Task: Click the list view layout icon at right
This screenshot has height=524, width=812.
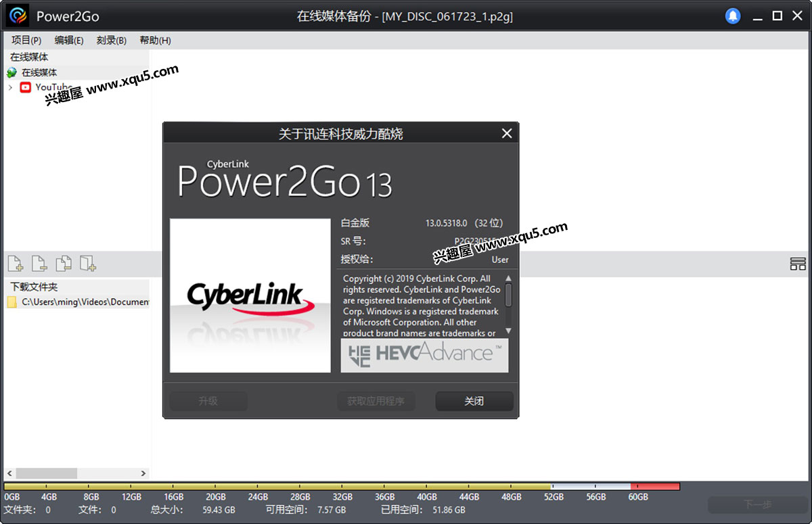Action: pos(798,264)
